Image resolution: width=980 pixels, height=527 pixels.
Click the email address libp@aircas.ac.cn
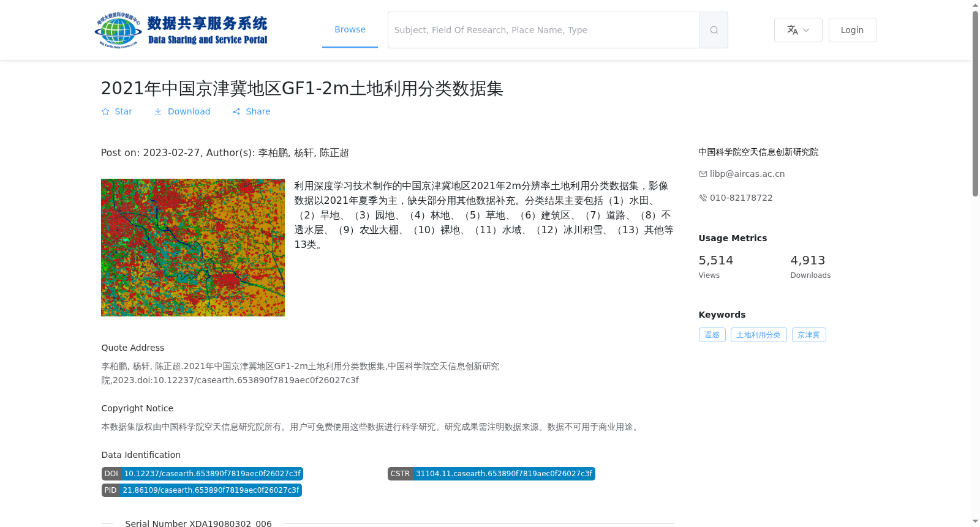(x=747, y=174)
